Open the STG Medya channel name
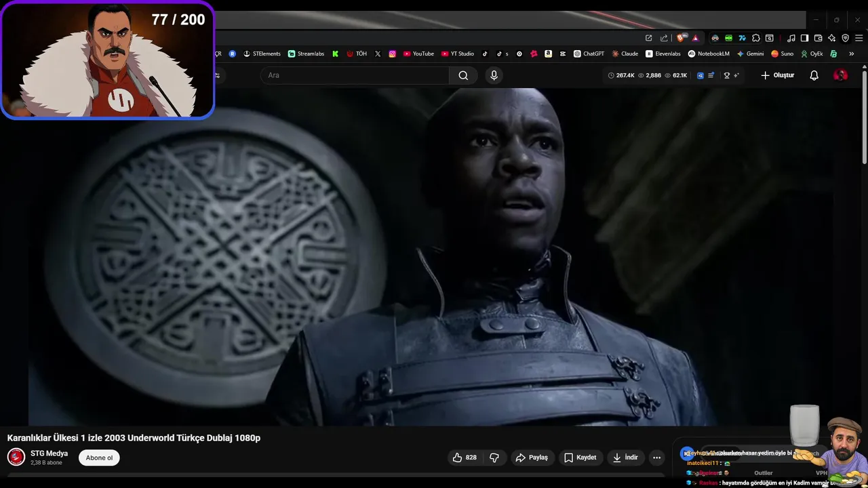Viewport: 868px width, 488px height. (49, 453)
